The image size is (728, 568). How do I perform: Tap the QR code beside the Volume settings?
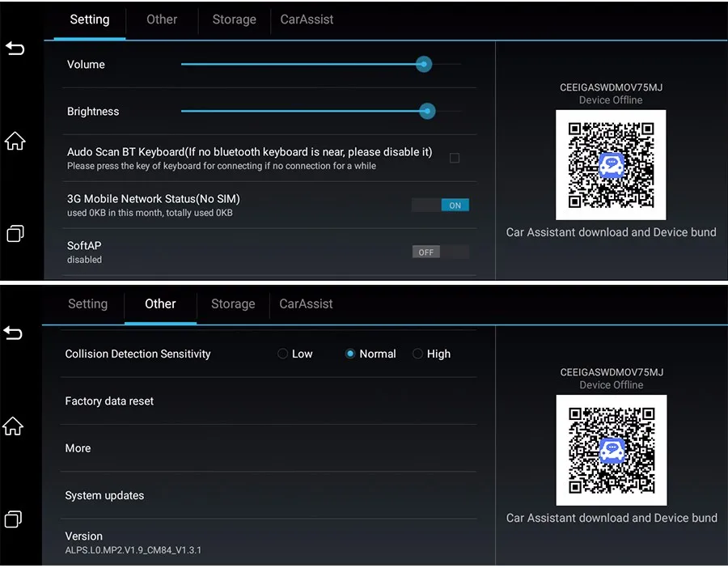click(x=611, y=164)
